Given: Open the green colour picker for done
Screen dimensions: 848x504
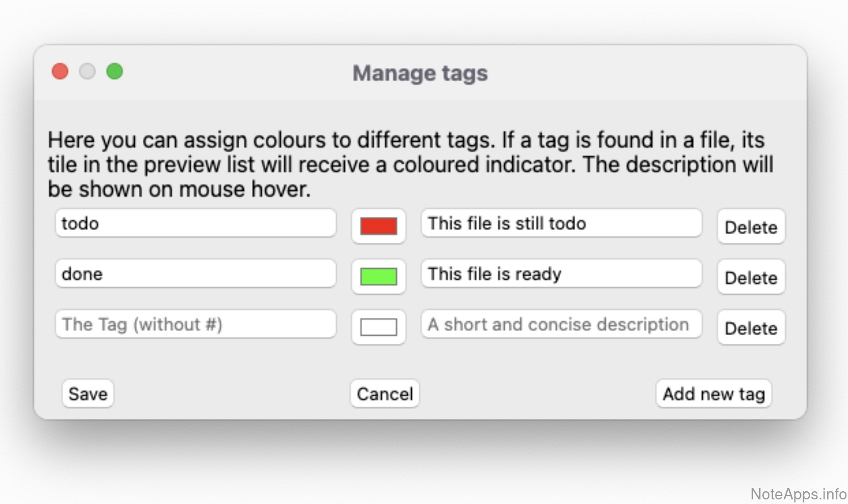Looking at the screenshot, I should (378, 276).
